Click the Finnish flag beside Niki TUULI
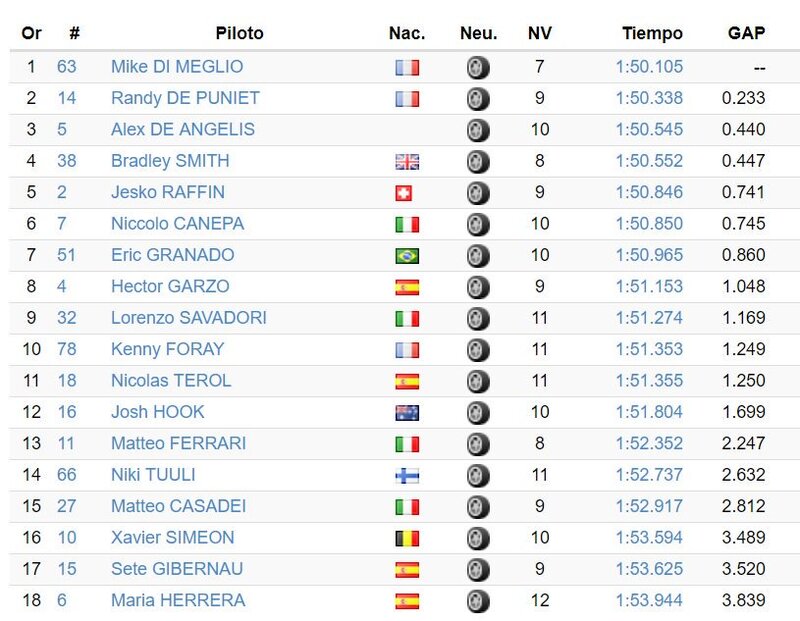Screen dimensions: 800x621 pos(407,475)
